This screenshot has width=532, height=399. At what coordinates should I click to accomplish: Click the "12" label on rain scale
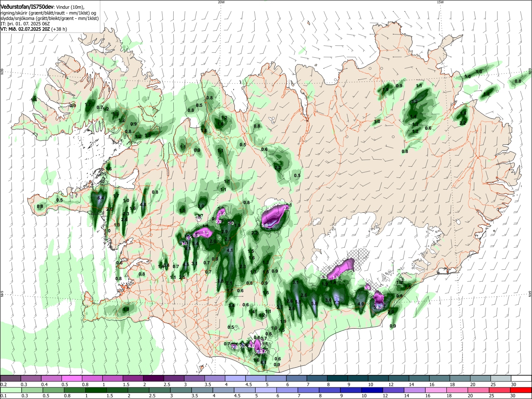click(385, 396)
